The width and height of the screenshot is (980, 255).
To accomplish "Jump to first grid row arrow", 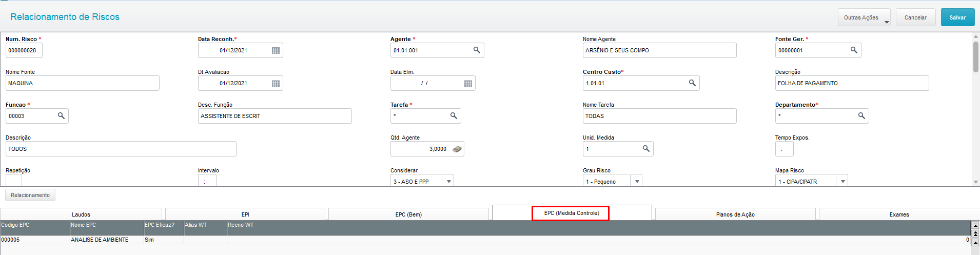I will coord(975,225).
